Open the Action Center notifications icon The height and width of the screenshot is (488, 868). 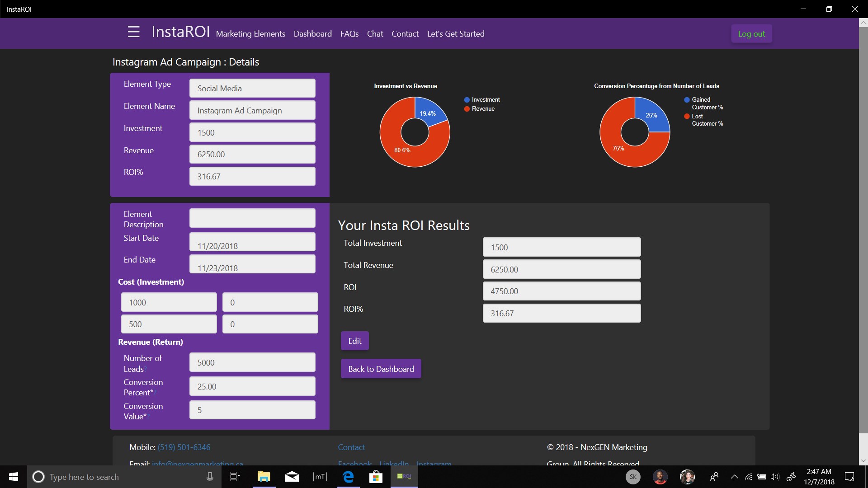[x=849, y=477]
